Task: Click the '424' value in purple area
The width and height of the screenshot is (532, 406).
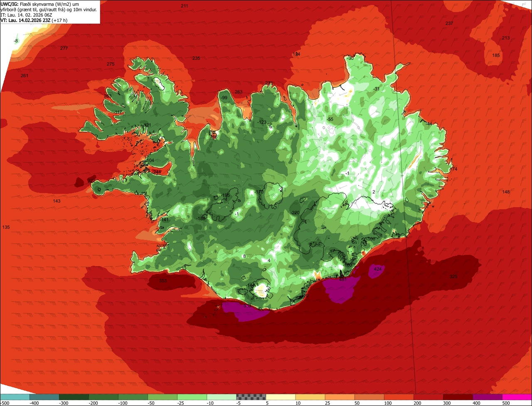Action: coord(378,269)
